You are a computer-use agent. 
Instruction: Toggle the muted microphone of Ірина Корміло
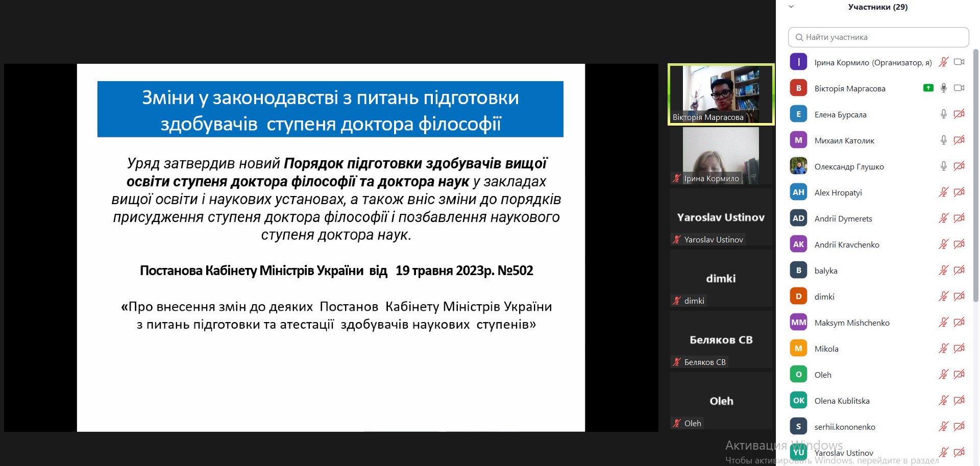(x=943, y=62)
